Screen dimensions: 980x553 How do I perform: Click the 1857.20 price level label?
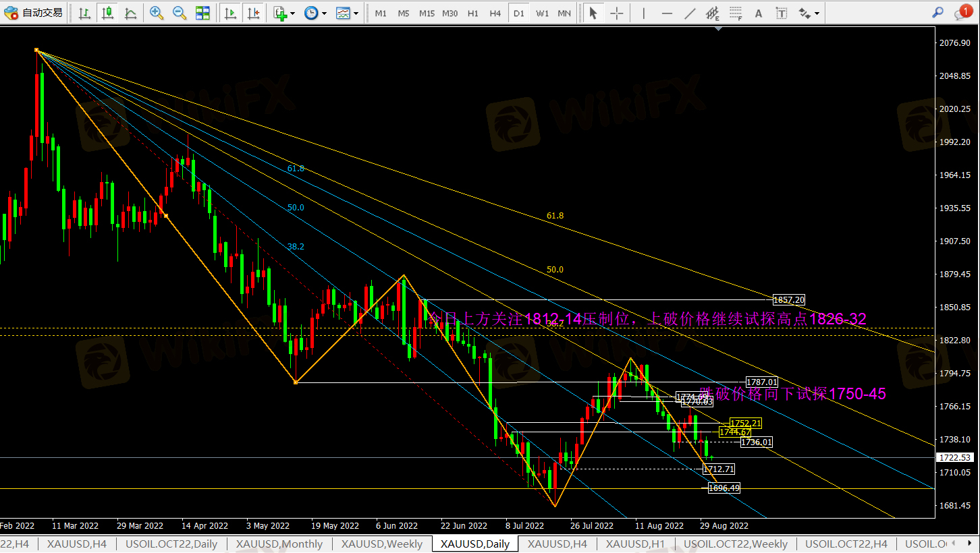(x=788, y=299)
